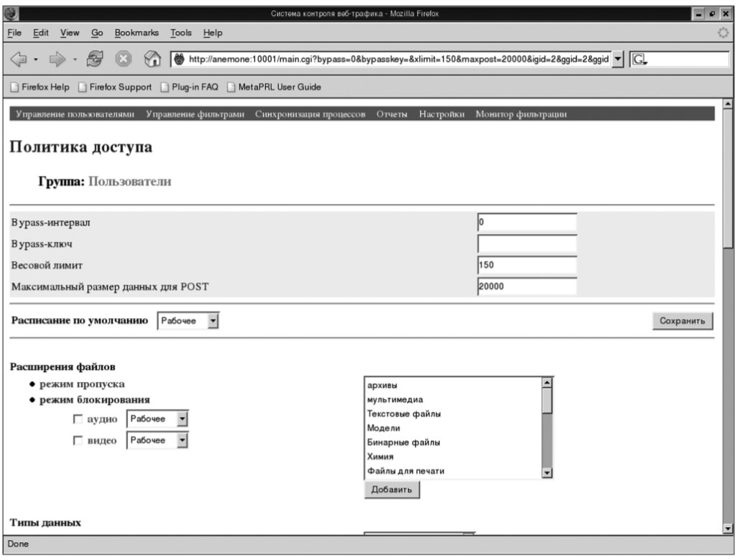Select режим блокирования link

pyautogui.click(x=95, y=400)
